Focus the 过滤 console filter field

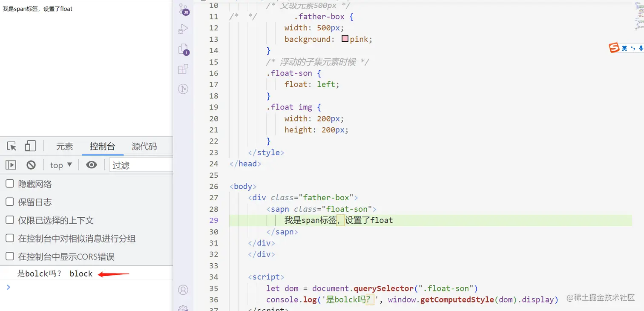tap(141, 165)
